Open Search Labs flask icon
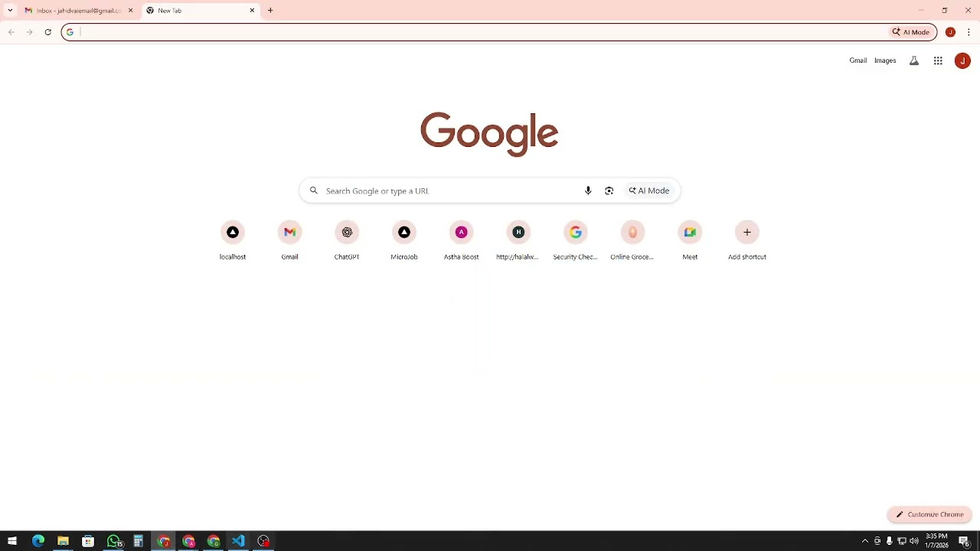This screenshot has width=980, height=551. 914,60
